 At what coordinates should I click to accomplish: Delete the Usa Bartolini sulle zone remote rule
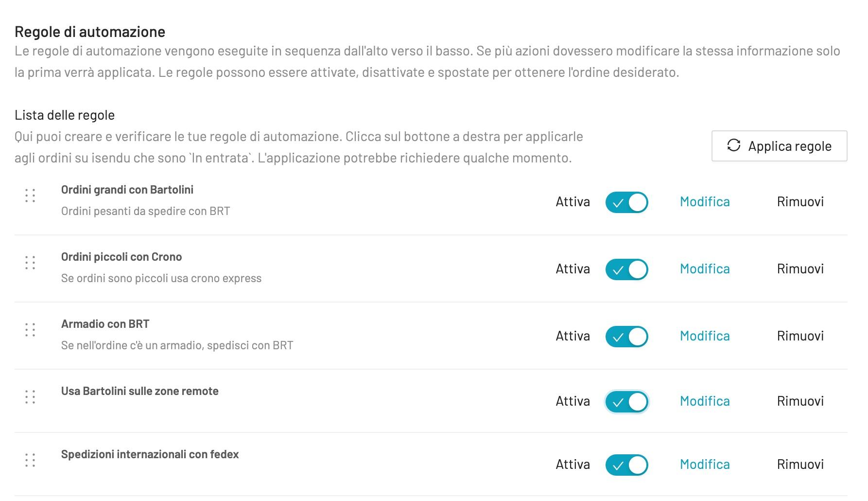click(800, 401)
